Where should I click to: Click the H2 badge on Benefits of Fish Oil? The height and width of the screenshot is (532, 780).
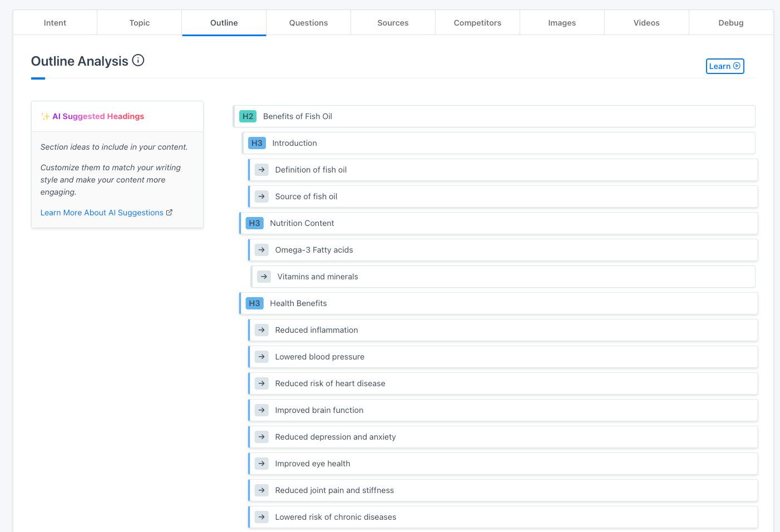(x=248, y=116)
